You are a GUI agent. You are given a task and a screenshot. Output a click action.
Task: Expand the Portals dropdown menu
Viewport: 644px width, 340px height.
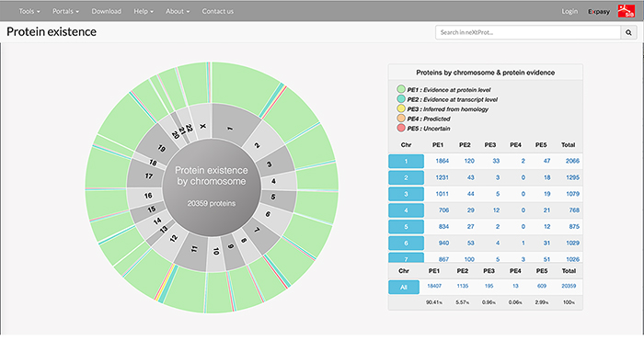pos(65,11)
